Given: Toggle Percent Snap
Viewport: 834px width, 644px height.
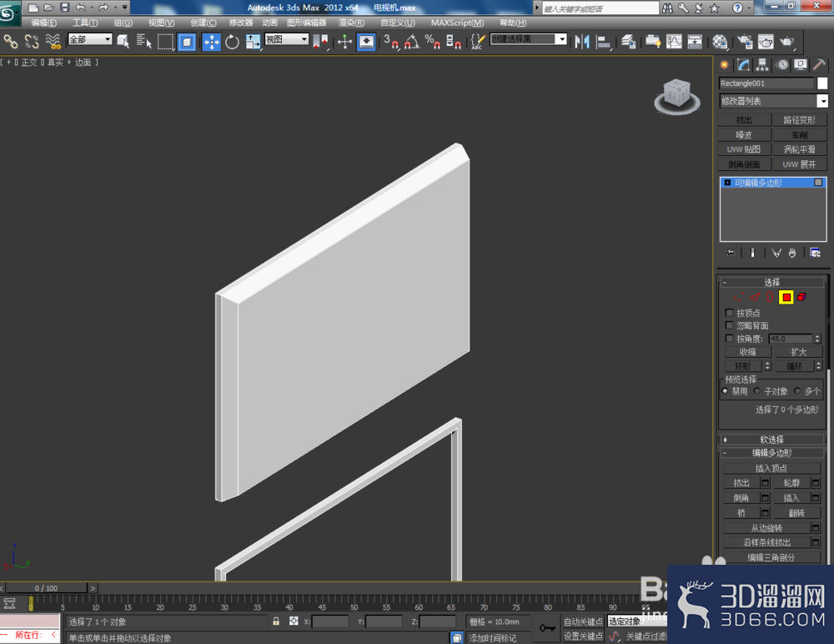Looking at the screenshot, I should [x=432, y=42].
